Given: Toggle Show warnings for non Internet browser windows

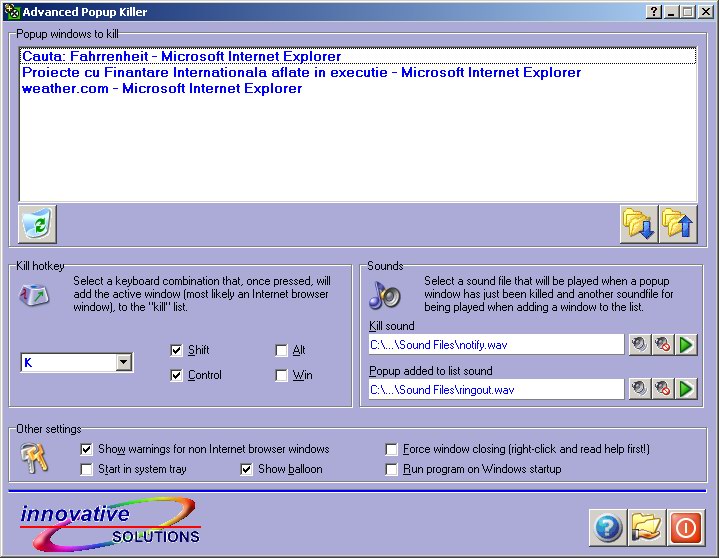Looking at the screenshot, I should (86, 449).
